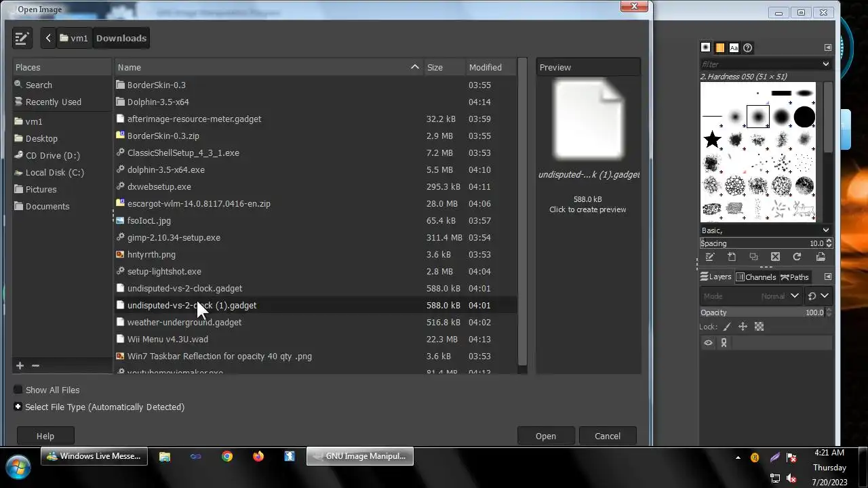The height and width of the screenshot is (488, 868).
Task: Open the Document History tab icon in dock
Action: tap(747, 47)
